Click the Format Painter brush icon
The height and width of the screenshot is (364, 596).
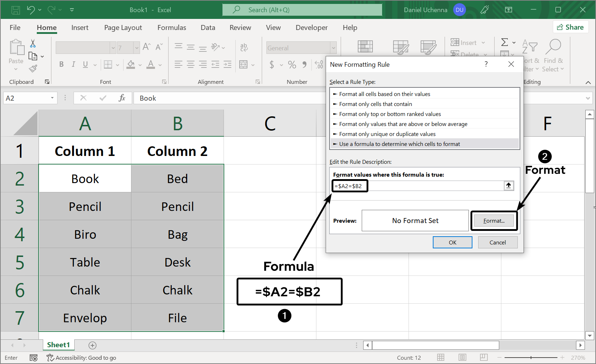coord(33,69)
